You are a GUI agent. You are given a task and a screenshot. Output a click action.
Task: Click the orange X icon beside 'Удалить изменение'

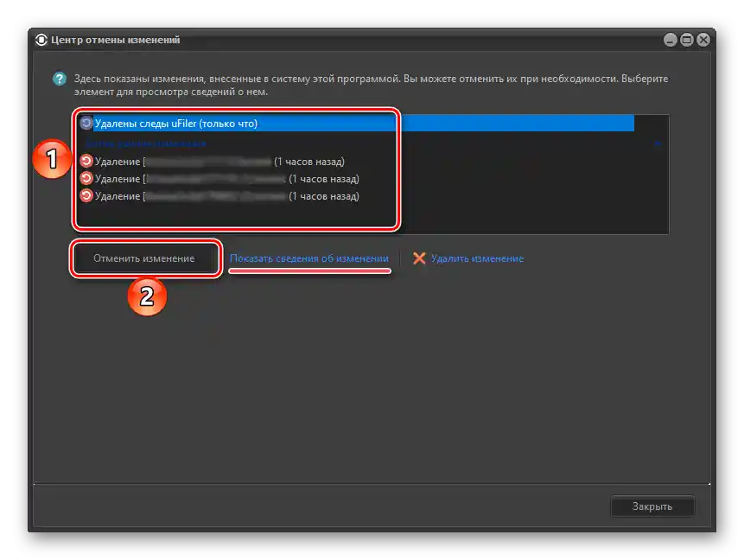[419, 258]
